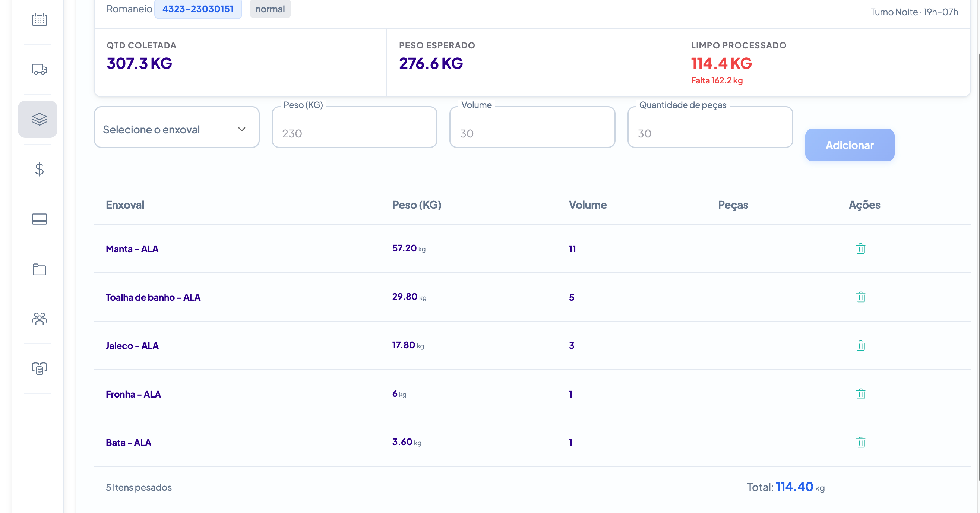Focus the Volume input field
Screen dimensions: 980x513
532,127
